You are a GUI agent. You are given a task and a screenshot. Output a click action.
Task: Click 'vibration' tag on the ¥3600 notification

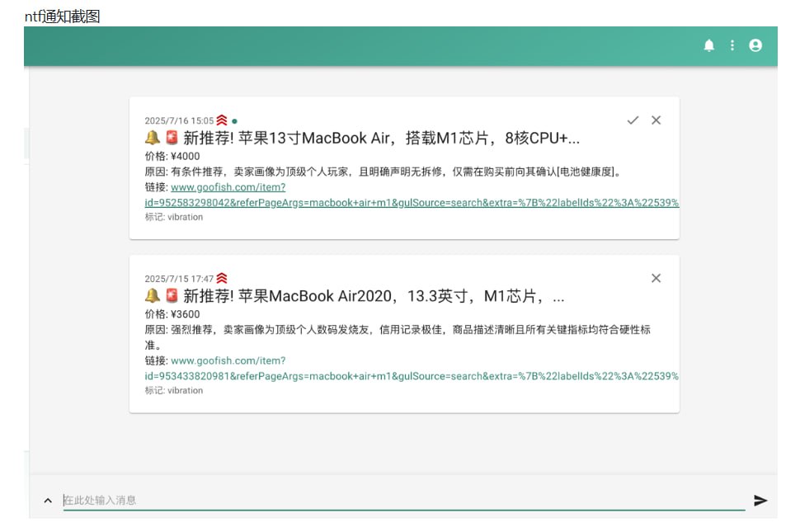(x=186, y=391)
